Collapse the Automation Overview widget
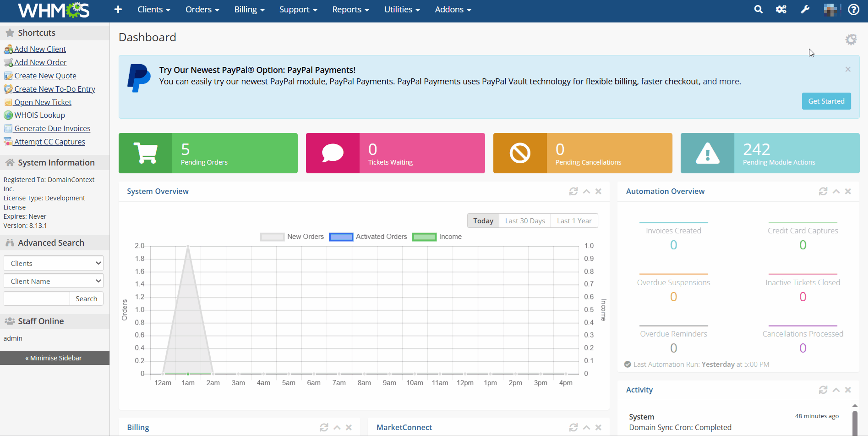The image size is (868, 436). click(836, 192)
